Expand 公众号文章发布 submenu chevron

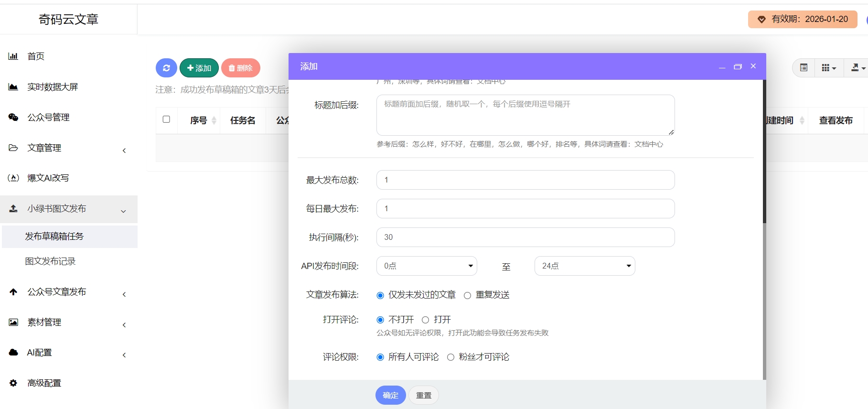(124, 294)
